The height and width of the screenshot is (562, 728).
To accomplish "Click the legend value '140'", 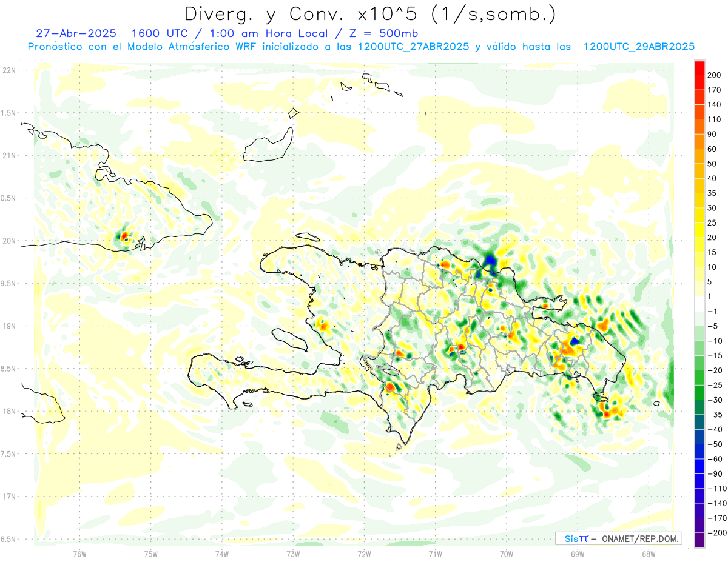I will coord(715,105).
